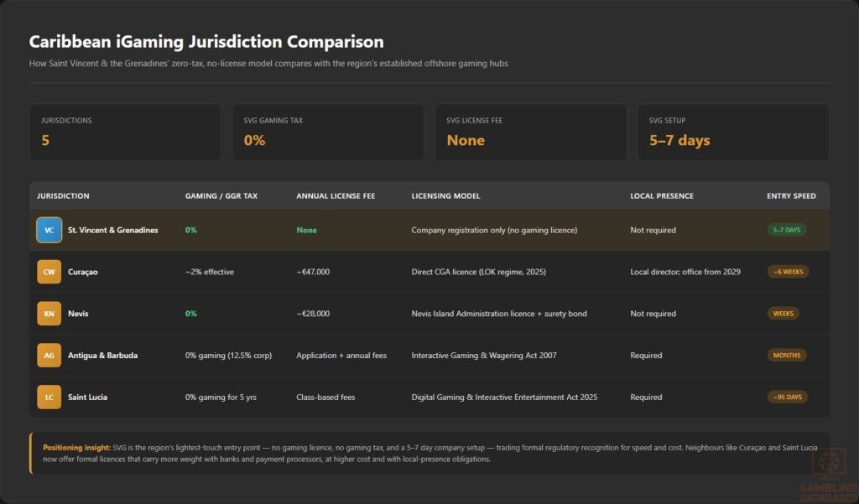Click Local director; office from 2029 cell
This screenshot has height=504, width=859.
point(685,272)
